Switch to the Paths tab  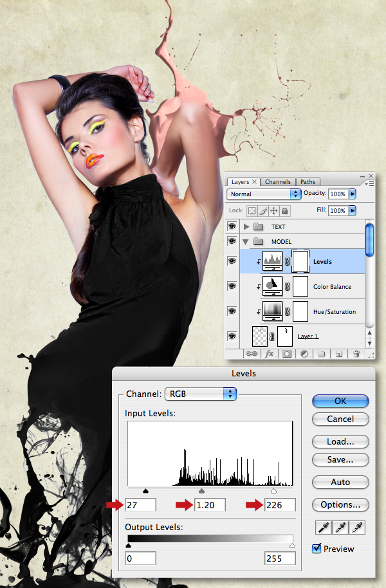(308, 182)
